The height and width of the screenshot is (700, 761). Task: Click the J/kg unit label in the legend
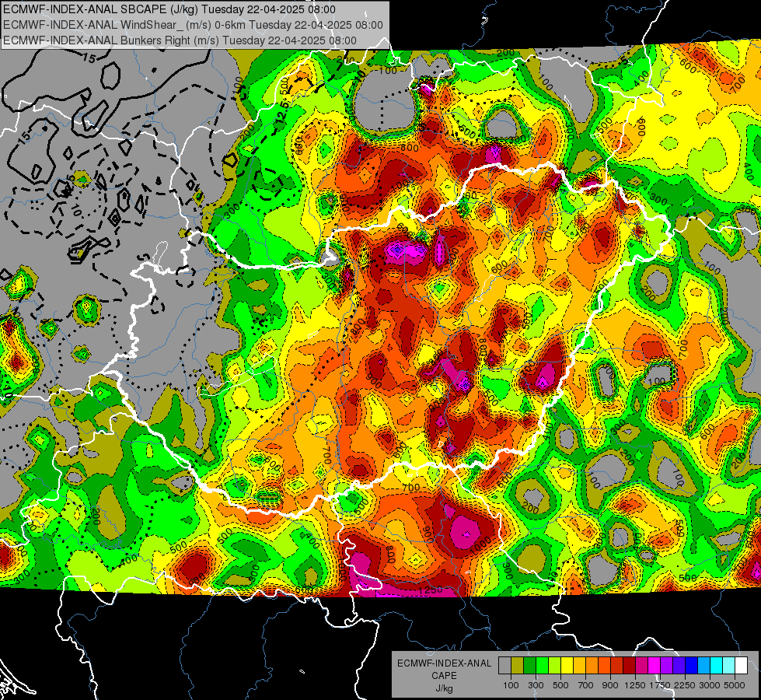tap(444, 688)
